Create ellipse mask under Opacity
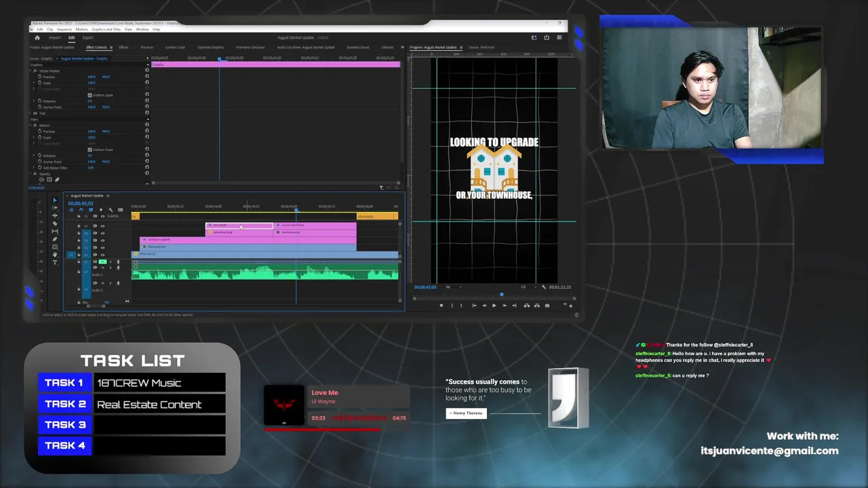Screen dimensions: 868x488 [41, 180]
